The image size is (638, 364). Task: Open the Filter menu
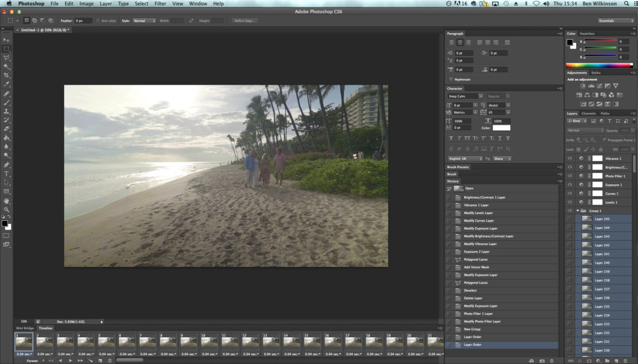point(160,4)
